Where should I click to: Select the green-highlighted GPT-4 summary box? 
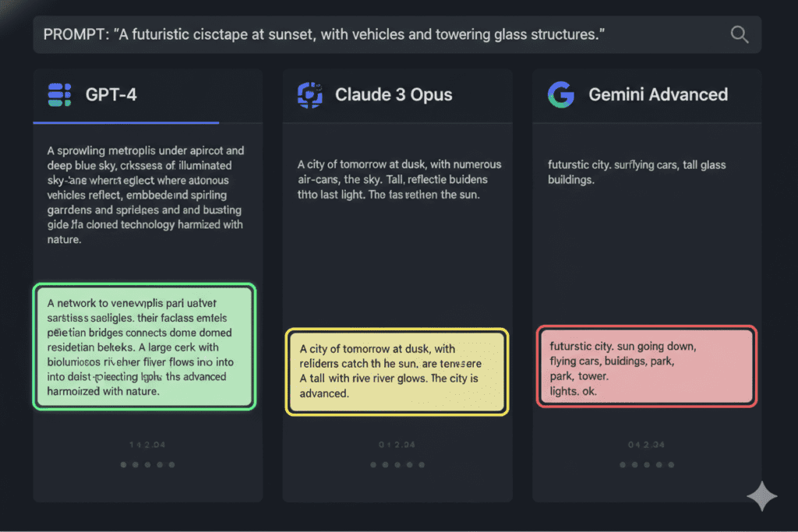[x=144, y=347]
